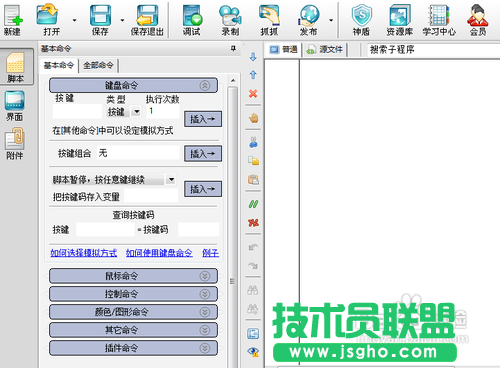Click the green comment slashes icon

click(x=253, y=204)
